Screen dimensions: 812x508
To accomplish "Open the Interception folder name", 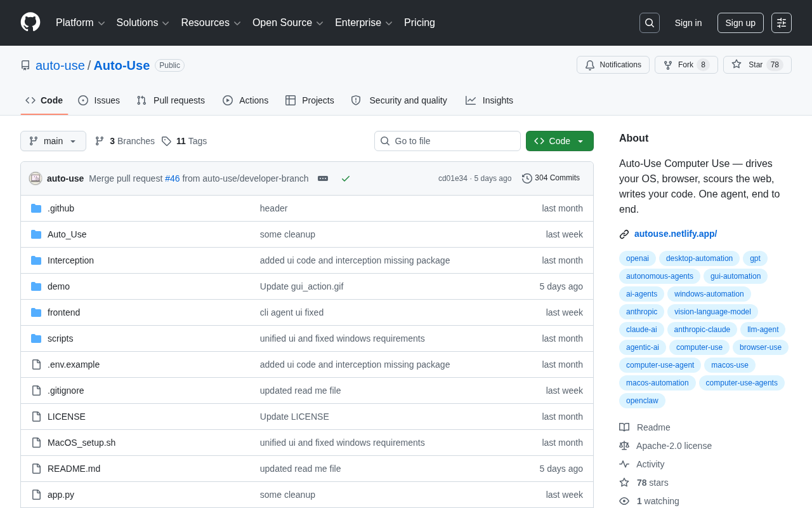I will (70, 260).
